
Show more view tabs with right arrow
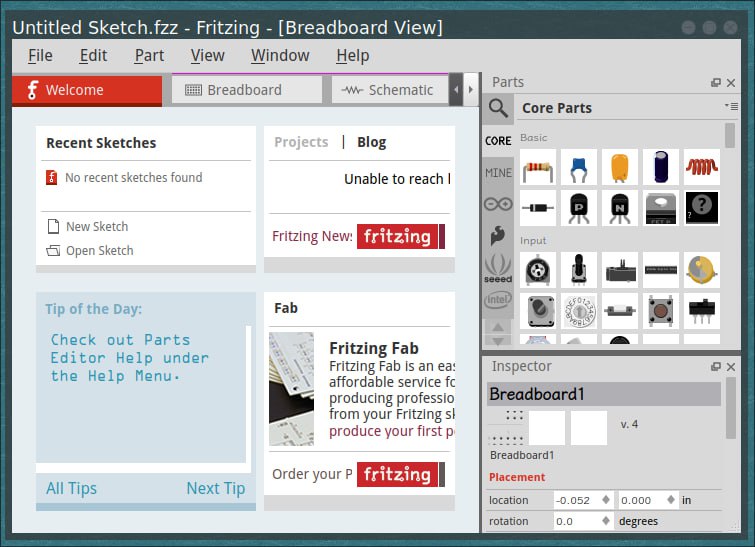[471, 90]
